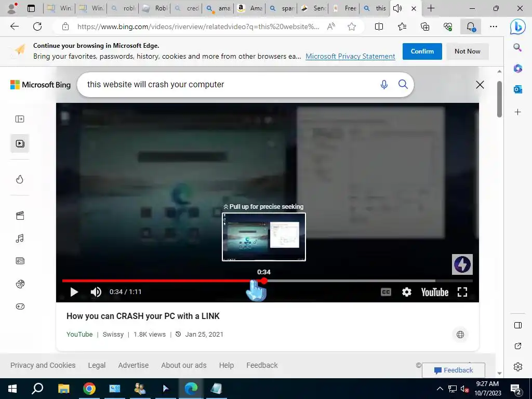Open the Privacy and Cookies footer link

43,365
